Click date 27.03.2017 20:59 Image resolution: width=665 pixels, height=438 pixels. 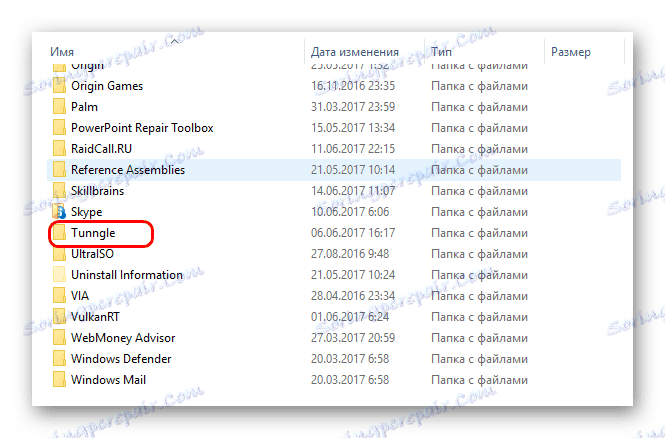(x=353, y=338)
